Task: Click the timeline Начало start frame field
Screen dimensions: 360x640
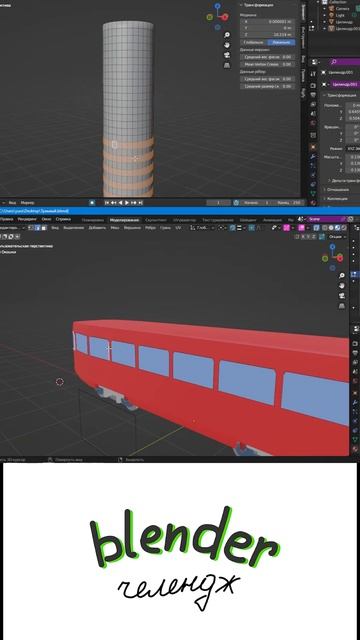Action: [x=256, y=202]
